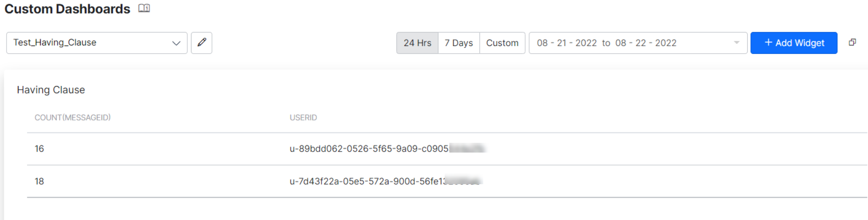Open the Custom Dashboards documentation book icon
868x220 pixels.
coord(144,8)
